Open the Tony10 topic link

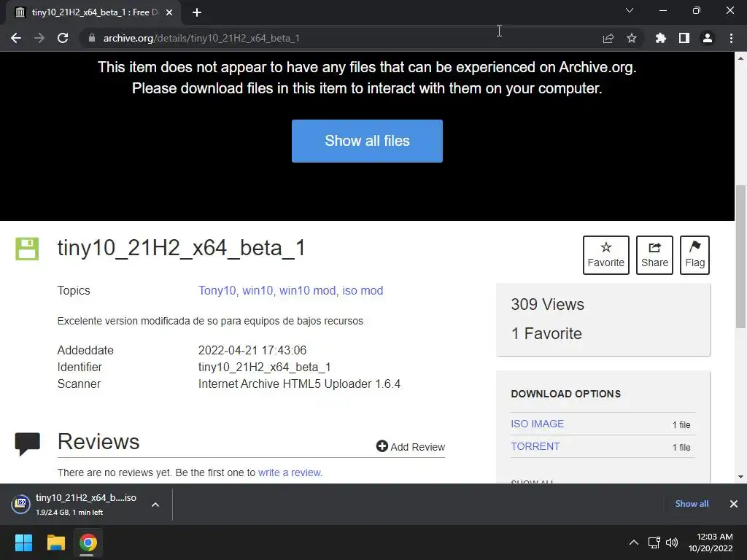pyautogui.click(x=217, y=290)
